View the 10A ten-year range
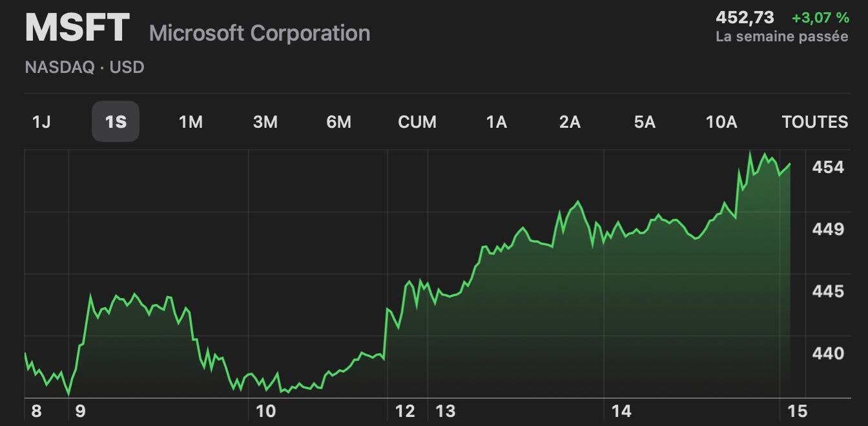 tap(721, 122)
